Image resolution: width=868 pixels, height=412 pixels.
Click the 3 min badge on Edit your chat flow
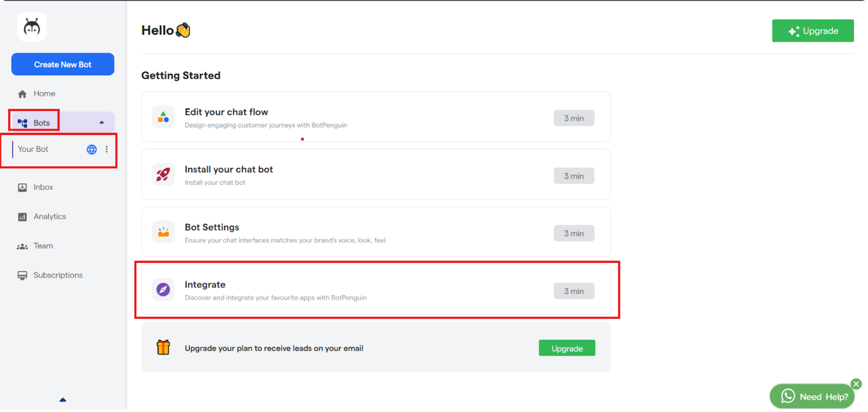[574, 118]
